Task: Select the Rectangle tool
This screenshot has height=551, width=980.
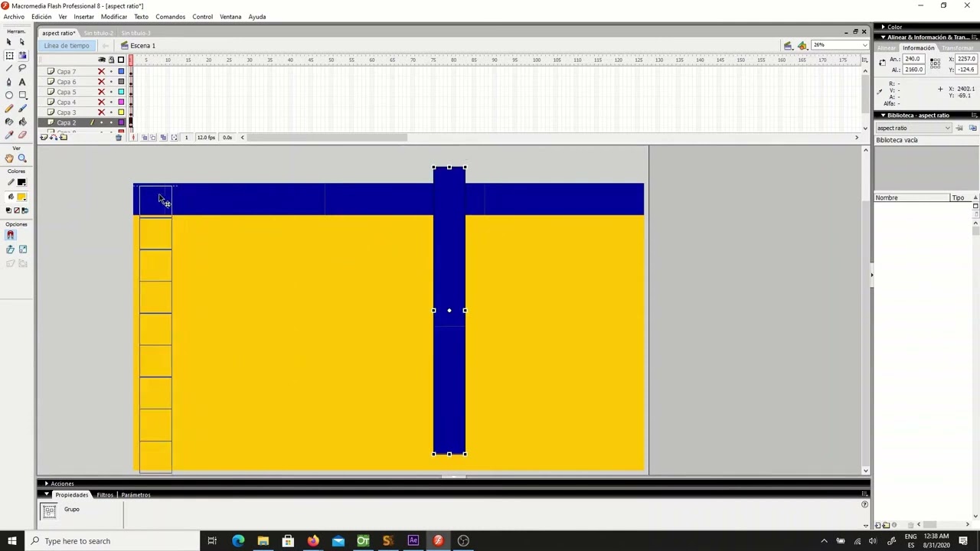Action: point(22,95)
